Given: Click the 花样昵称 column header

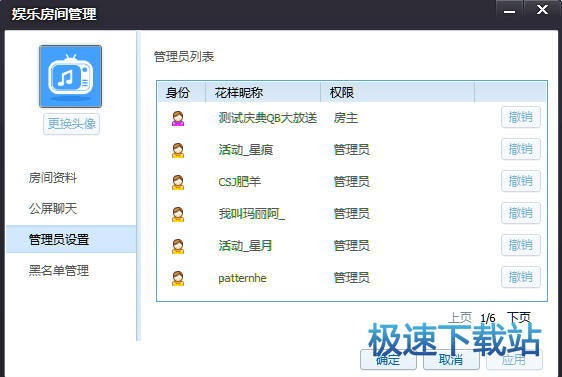Looking at the screenshot, I should 263,92.
